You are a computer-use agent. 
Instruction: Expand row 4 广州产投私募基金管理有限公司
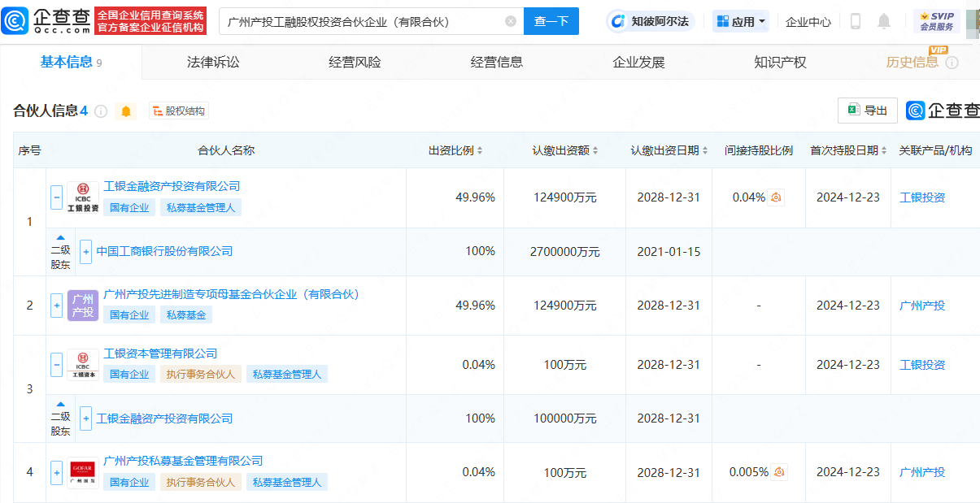pyautogui.click(x=56, y=472)
